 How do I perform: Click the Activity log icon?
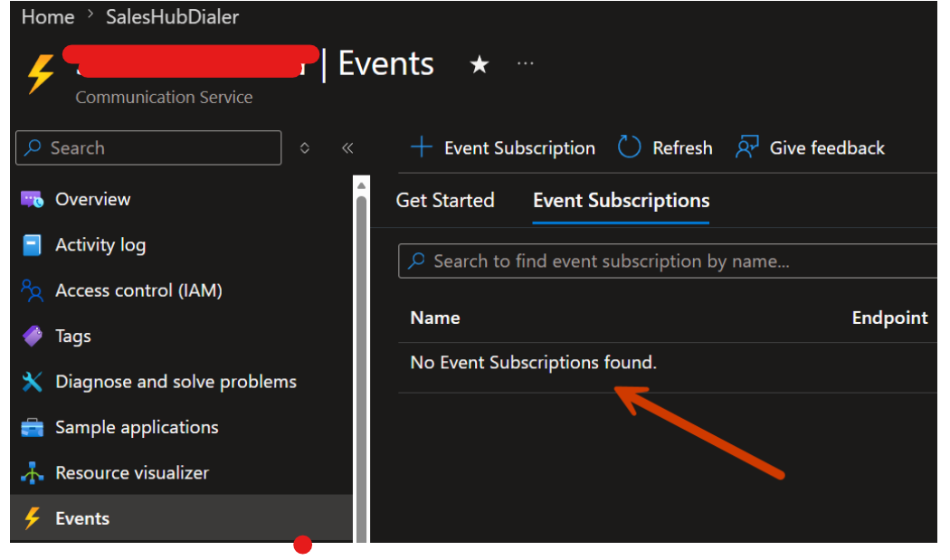[32, 245]
